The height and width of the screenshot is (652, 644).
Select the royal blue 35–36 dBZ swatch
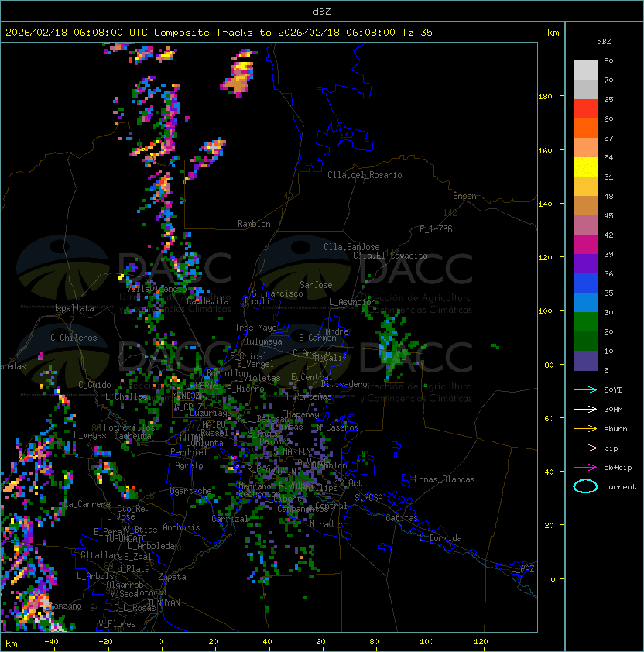click(x=585, y=283)
